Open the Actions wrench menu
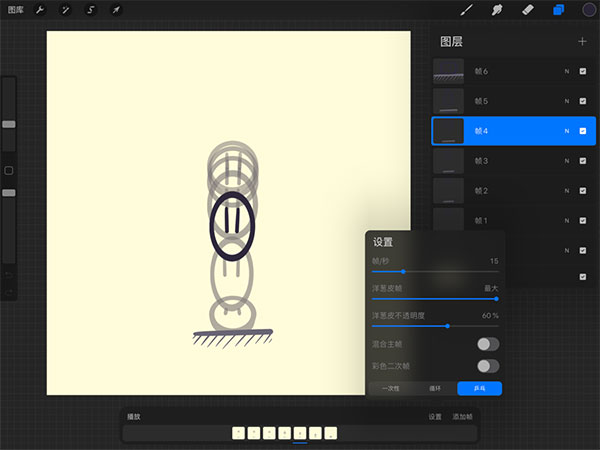Image resolution: width=600 pixels, height=450 pixels. point(40,10)
